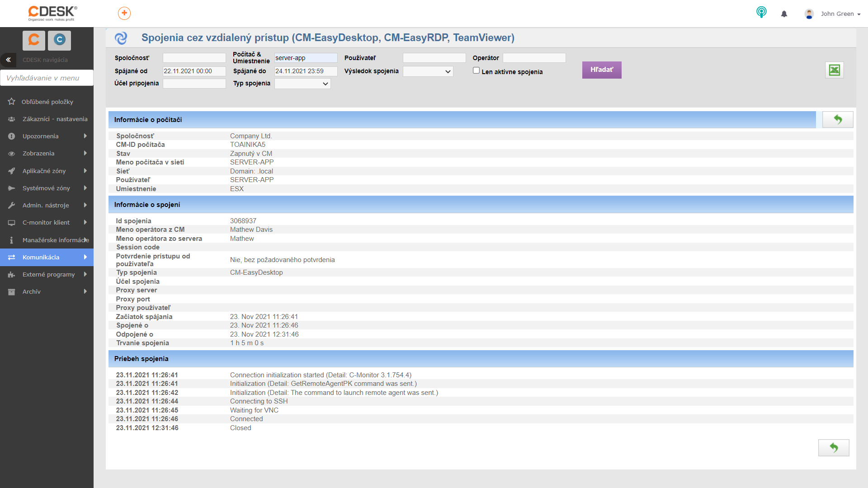This screenshot has height=488, width=868.
Task: Click the favorites star icon
Action: tap(11, 102)
